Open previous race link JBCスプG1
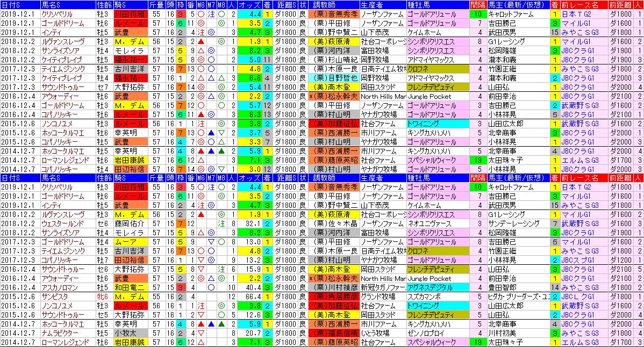 click(577, 260)
